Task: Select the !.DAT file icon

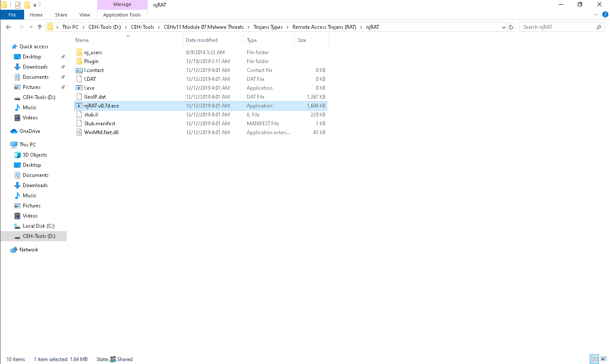Action: (x=79, y=79)
